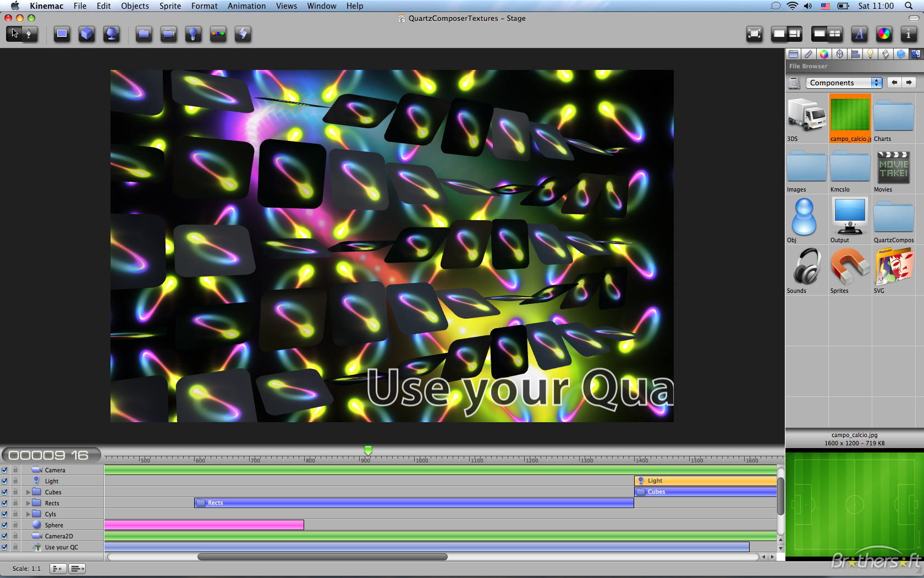Select the Movies clapboard folder
Screen dimensions: 924x578
pyautogui.click(x=894, y=170)
